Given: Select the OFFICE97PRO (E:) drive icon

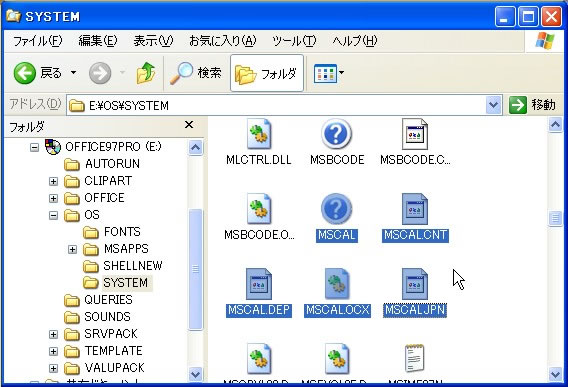Looking at the screenshot, I should 53,147.
